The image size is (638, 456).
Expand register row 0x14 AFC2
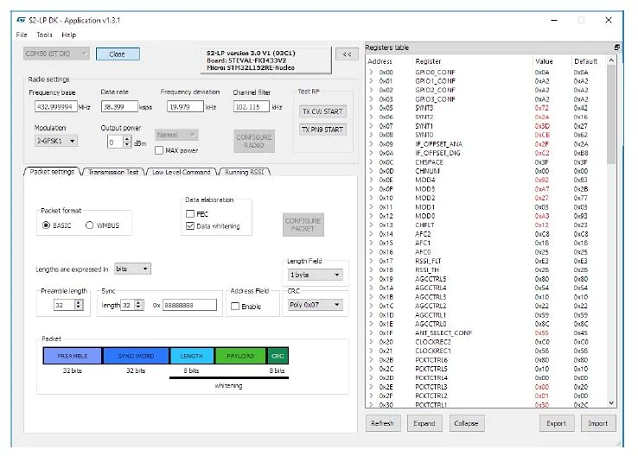tap(371, 234)
